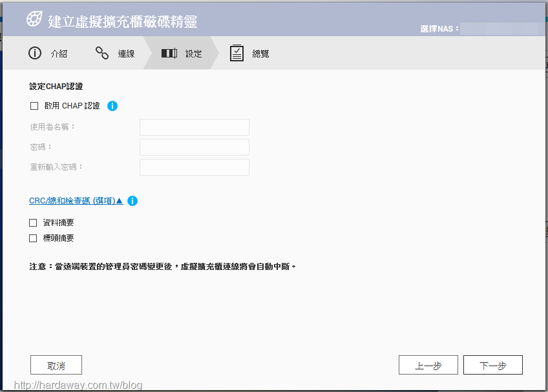Viewport: 548px width, 392px height.
Task: Click the 下一步 next button
Action: pyautogui.click(x=493, y=365)
